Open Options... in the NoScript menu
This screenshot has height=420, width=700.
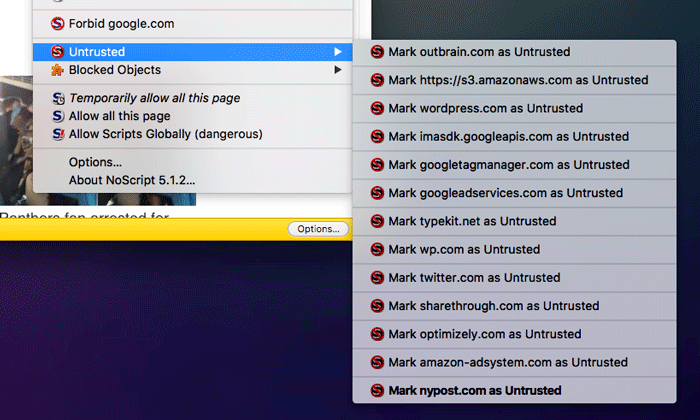[193, 162]
